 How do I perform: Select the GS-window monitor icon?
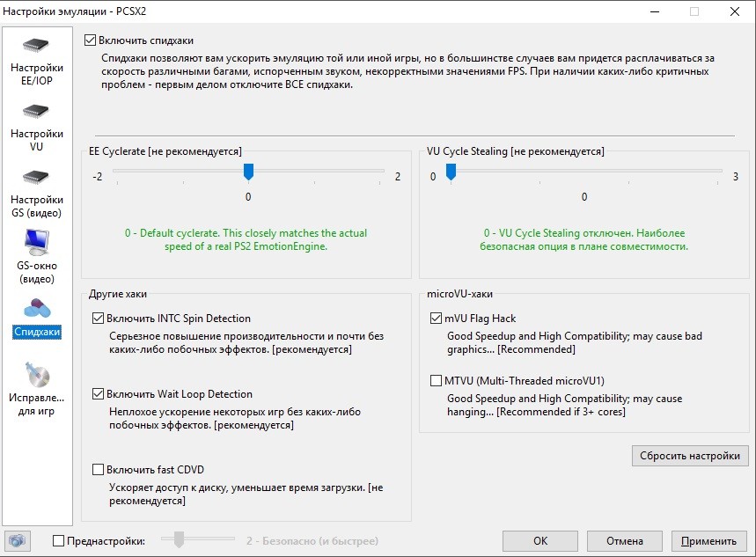coord(37,242)
